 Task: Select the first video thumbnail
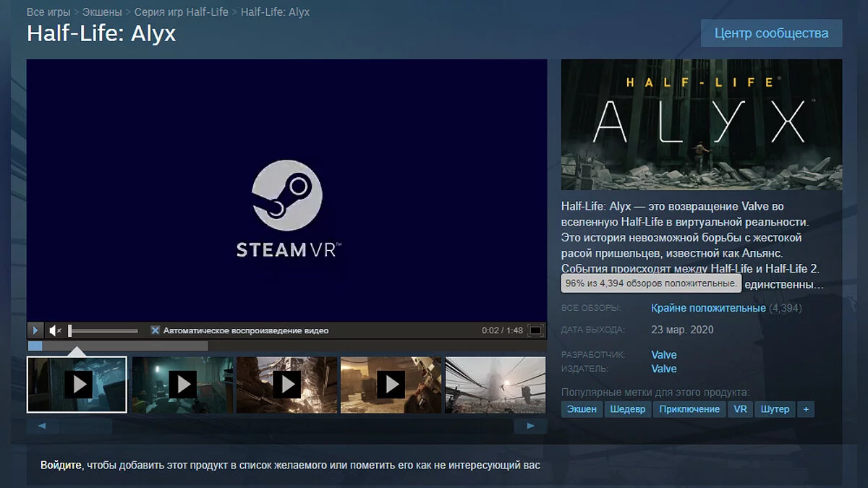(77, 384)
